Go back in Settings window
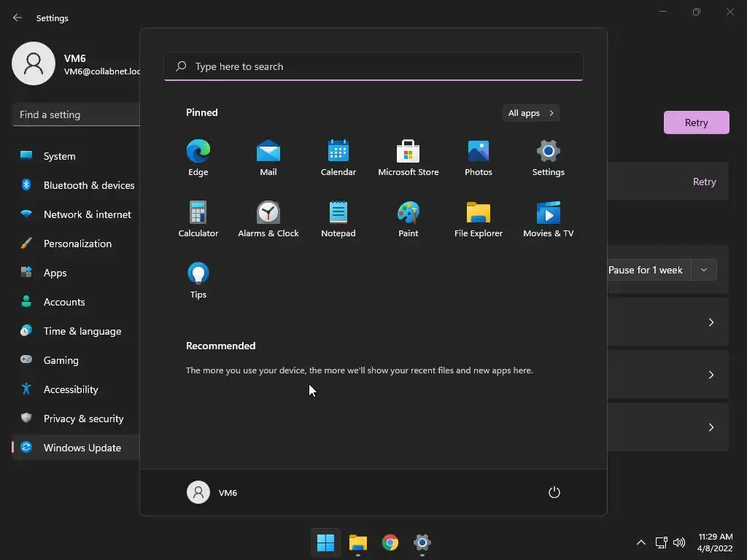This screenshot has height=560, width=747. point(18,17)
